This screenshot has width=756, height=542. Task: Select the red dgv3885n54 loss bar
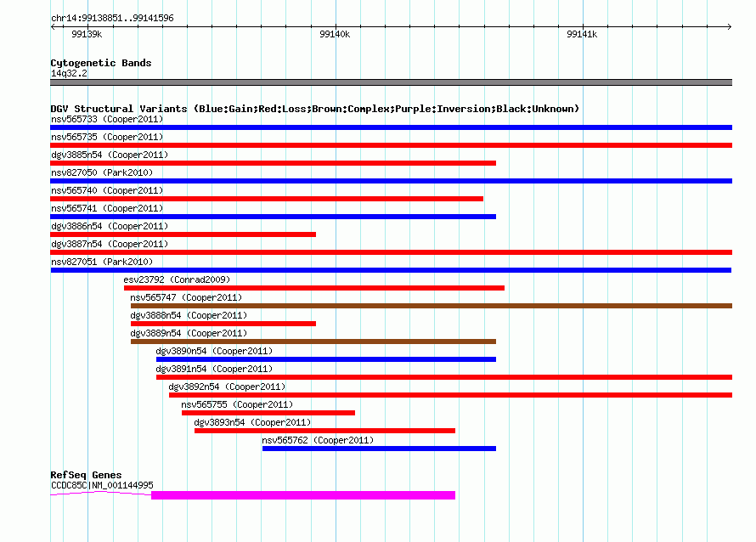273,163
